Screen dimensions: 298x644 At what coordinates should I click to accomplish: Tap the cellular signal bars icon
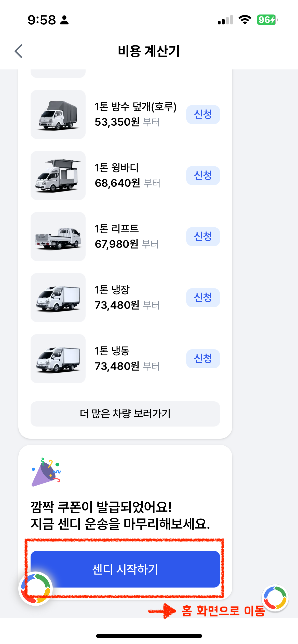click(225, 20)
